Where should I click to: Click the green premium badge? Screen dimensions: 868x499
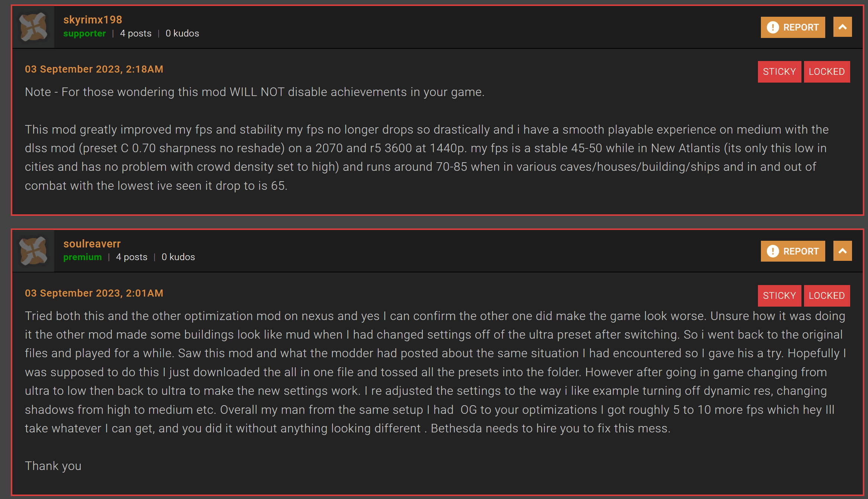pos(82,257)
